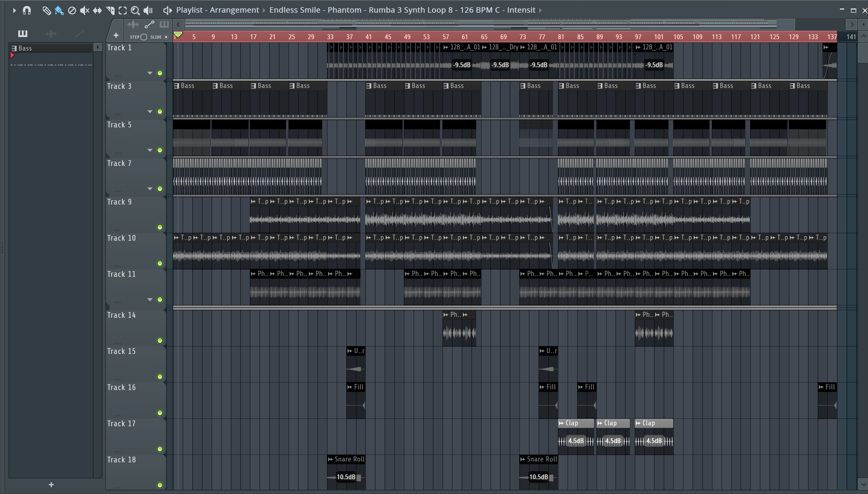
Task: Add a track with the plus button
Action: (116, 35)
